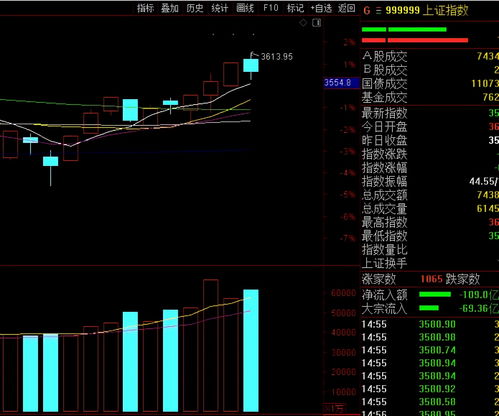
Task: Open the 画线 drawing tools menu
Action: tap(245, 8)
